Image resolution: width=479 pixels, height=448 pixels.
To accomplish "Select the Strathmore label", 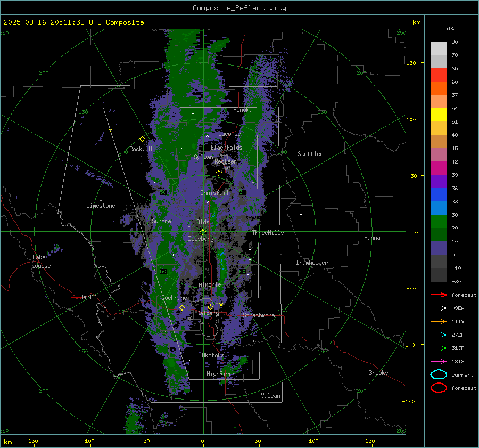I will (259, 315).
